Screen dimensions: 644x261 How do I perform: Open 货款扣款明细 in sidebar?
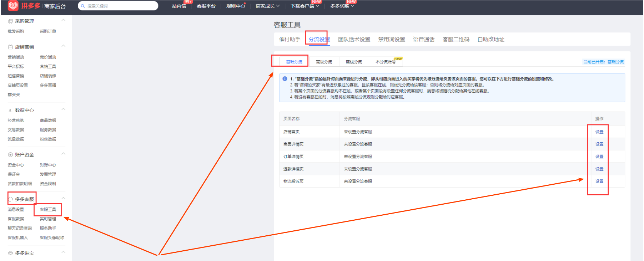(20, 184)
